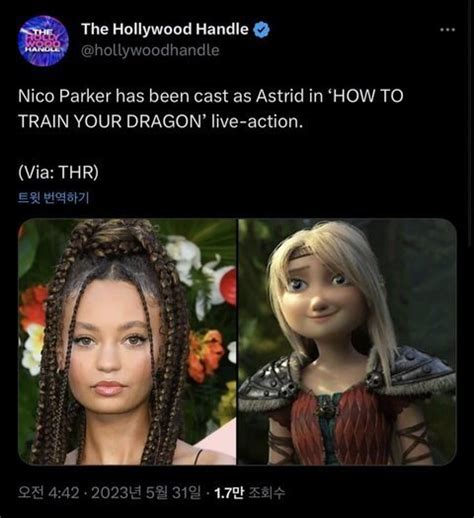Select the name Nico Parker in tweet text

pos(64,96)
